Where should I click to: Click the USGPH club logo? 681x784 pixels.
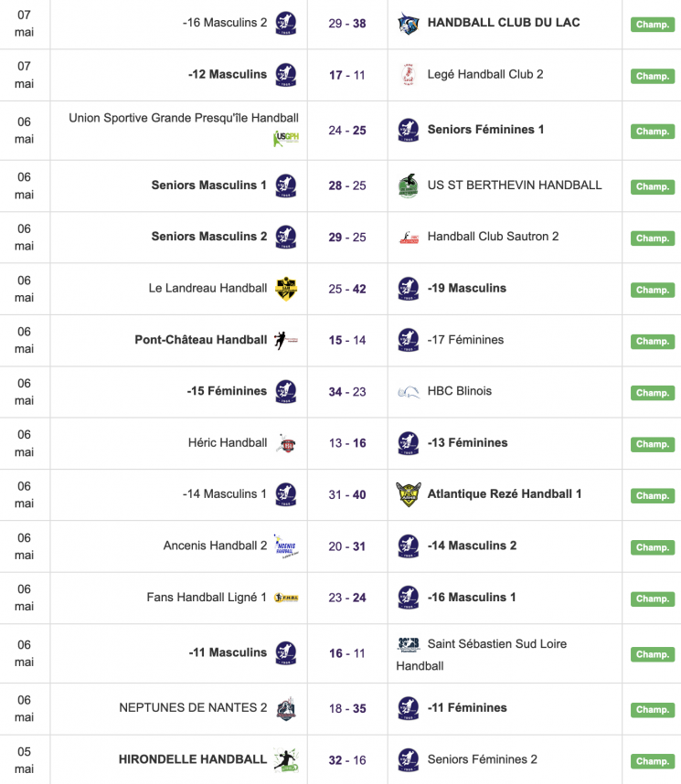(286, 139)
